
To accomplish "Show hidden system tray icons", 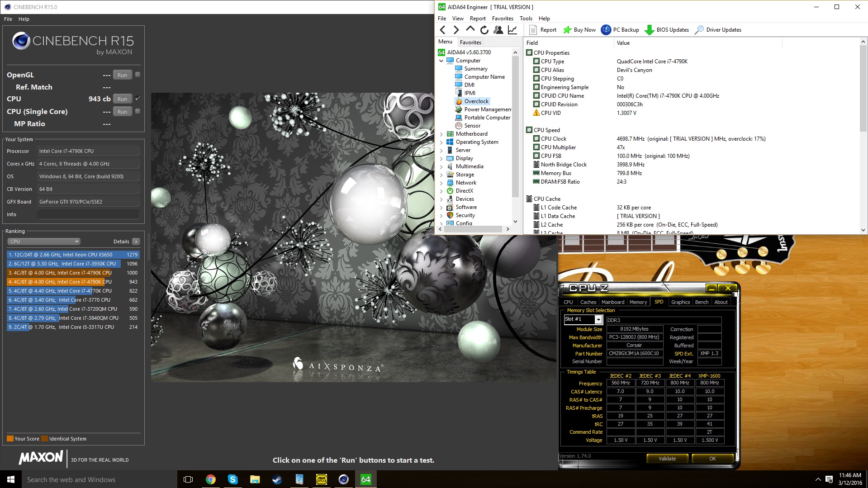I will [x=818, y=479].
